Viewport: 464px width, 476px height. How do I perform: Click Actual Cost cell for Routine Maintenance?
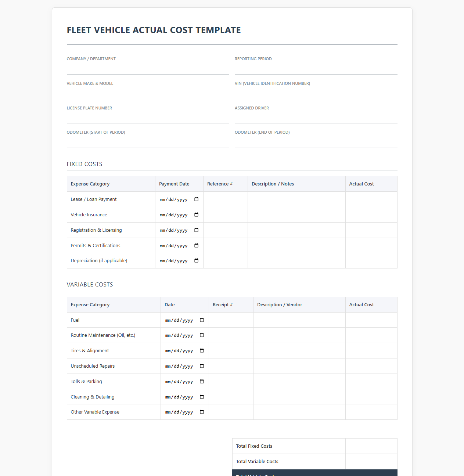[x=371, y=335]
